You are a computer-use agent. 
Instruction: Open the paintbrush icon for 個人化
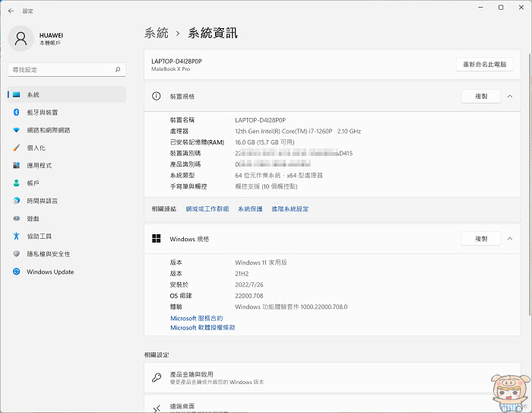click(16, 148)
